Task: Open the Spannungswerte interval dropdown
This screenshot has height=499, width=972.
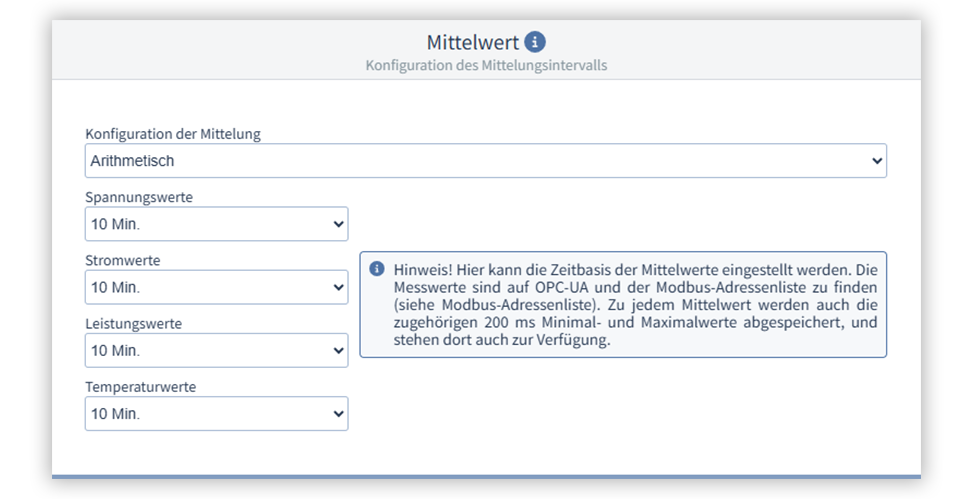Action: click(x=216, y=225)
